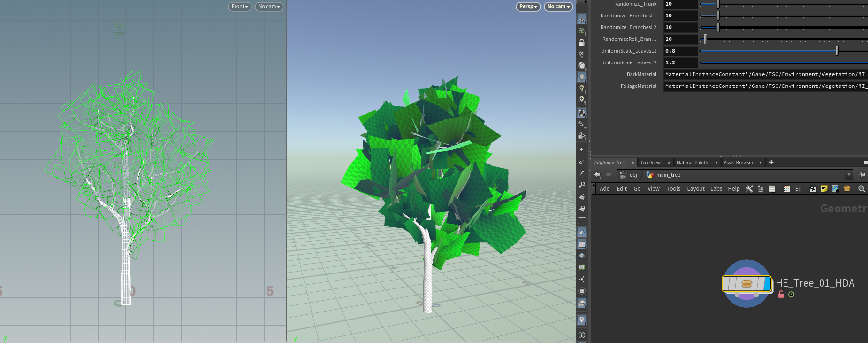The height and width of the screenshot is (343, 868).
Task: Expand the network path history dropdown arrow
Action: tap(848, 175)
